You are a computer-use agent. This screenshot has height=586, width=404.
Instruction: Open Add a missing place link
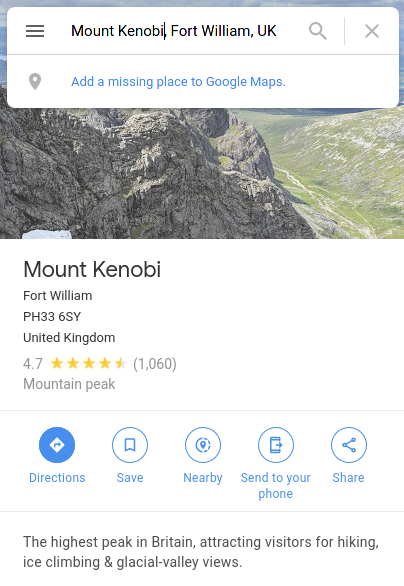point(178,81)
